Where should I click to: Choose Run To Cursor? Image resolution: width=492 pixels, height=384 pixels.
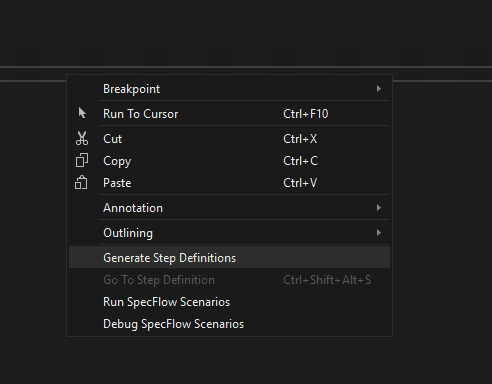pos(229,114)
